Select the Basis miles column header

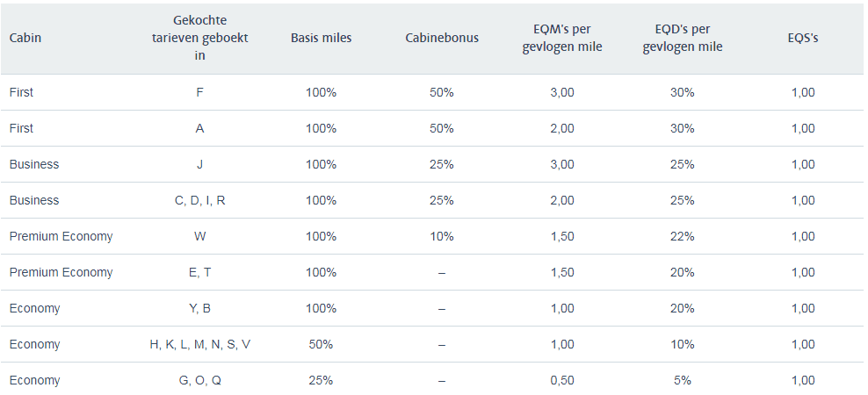click(321, 39)
